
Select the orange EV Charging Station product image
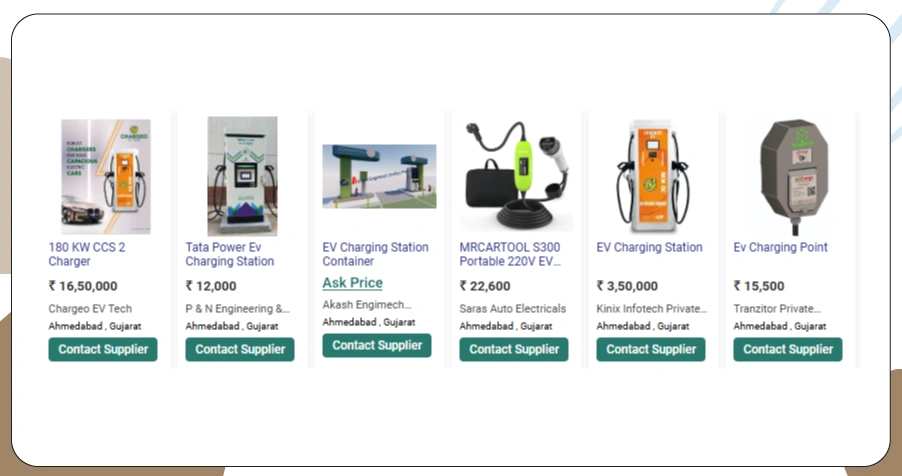[653, 176]
